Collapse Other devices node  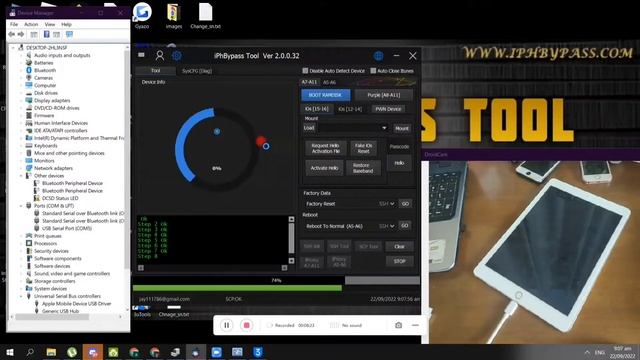pos(21,176)
